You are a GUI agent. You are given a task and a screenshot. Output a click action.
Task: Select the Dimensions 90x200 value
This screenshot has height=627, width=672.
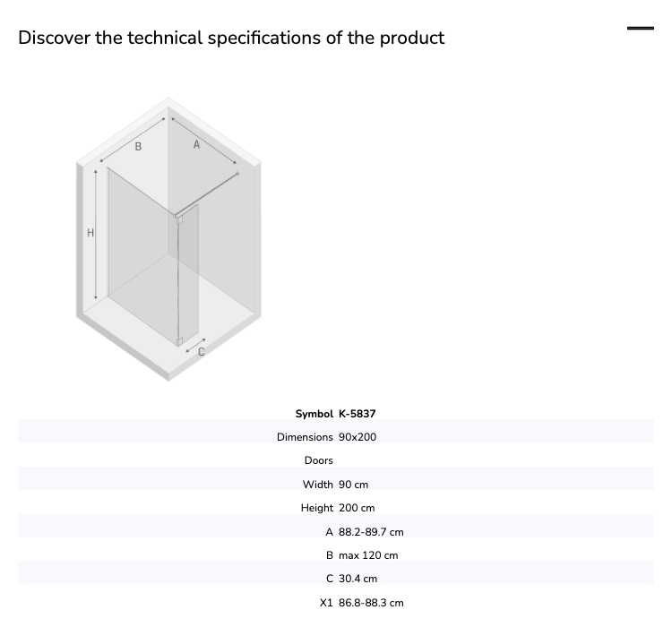tap(358, 437)
